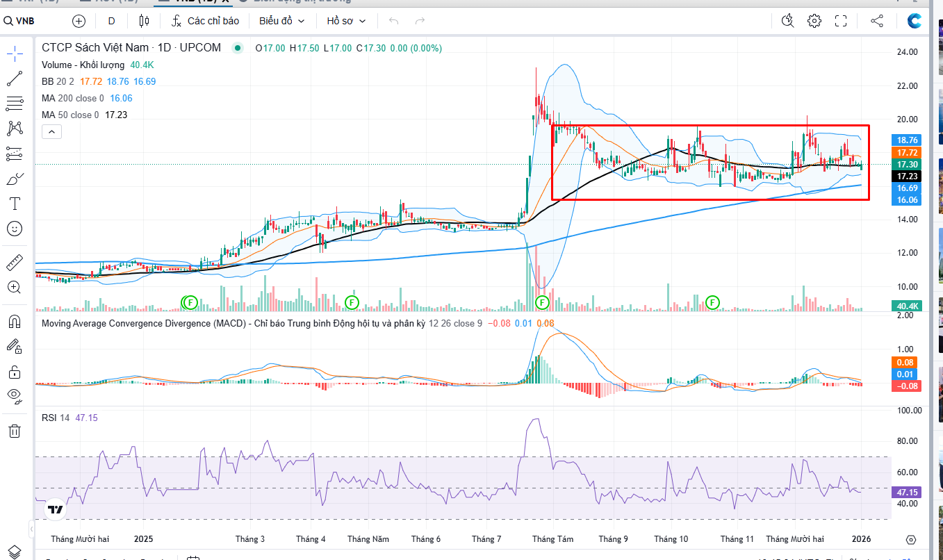Click Tháng Tám on the time axis
Image resolution: width=943 pixels, height=560 pixels.
(x=553, y=539)
